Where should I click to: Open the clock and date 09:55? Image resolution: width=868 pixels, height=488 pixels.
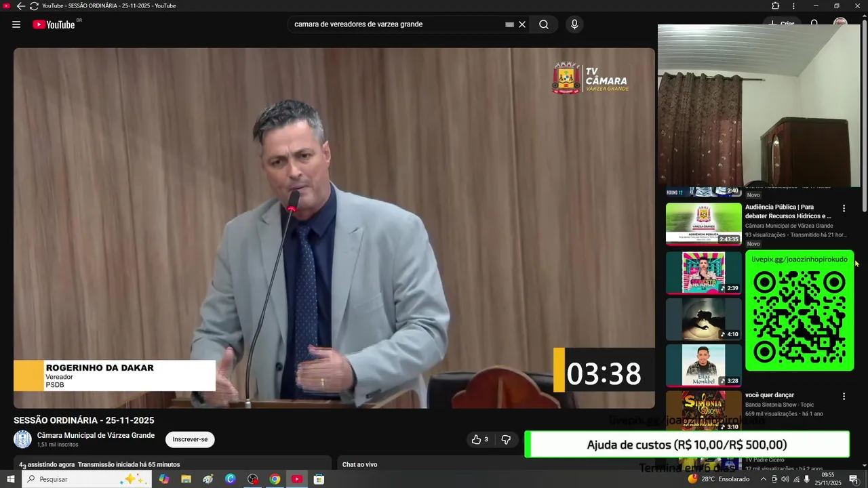pos(828,479)
